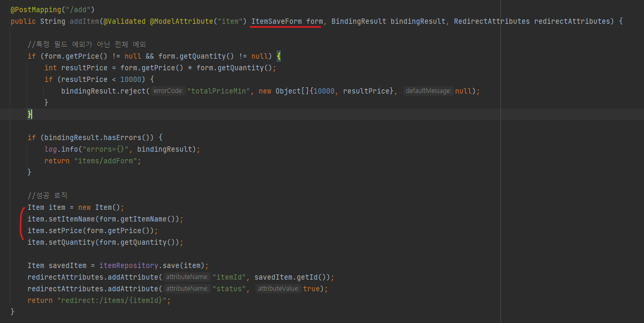Click the @Validated annotation
The image size is (644, 323).
(x=125, y=21)
